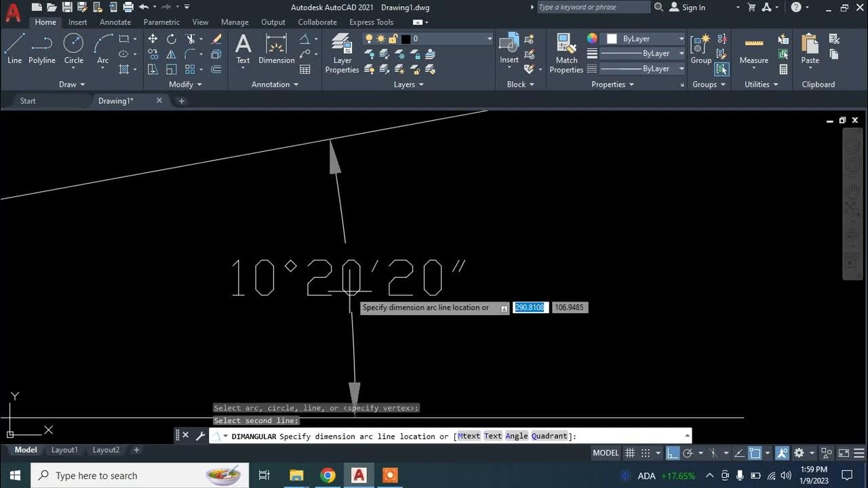Select the Line drawing tool
868x488 pixels.
15,49
